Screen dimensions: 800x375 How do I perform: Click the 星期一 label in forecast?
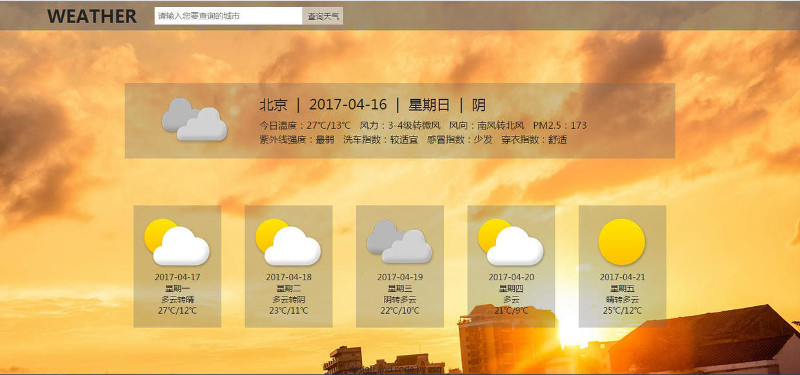(177, 288)
